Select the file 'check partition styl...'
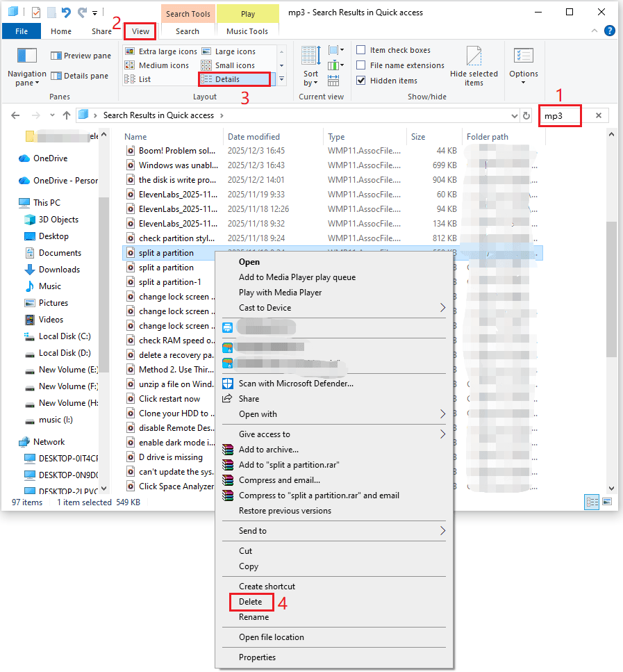Viewport: 623px width, 672px height. click(176, 238)
